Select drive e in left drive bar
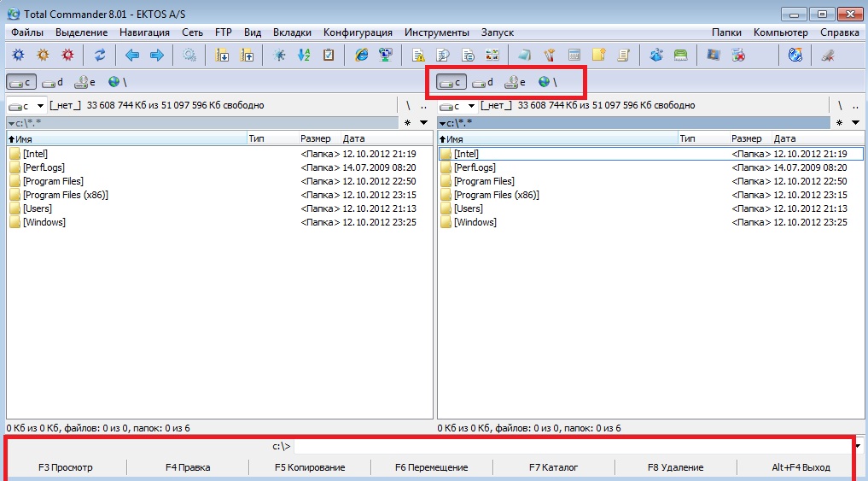The width and height of the screenshot is (868, 481). tap(84, 82)
